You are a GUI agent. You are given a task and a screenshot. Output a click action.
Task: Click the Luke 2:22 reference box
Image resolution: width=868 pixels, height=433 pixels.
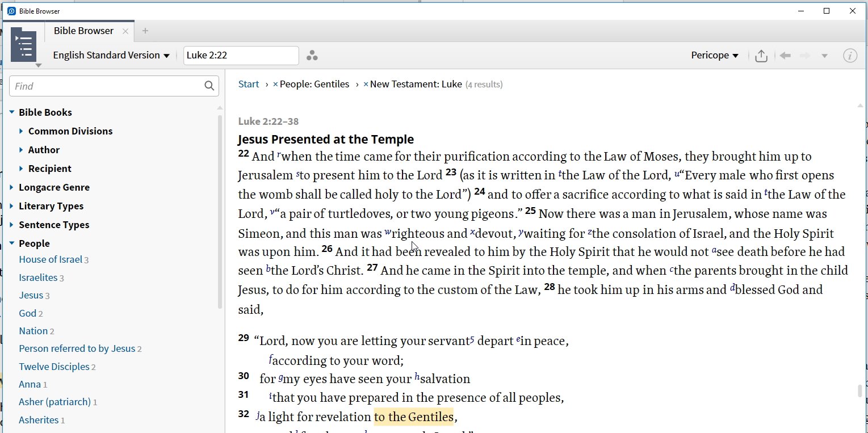point(241,56)
